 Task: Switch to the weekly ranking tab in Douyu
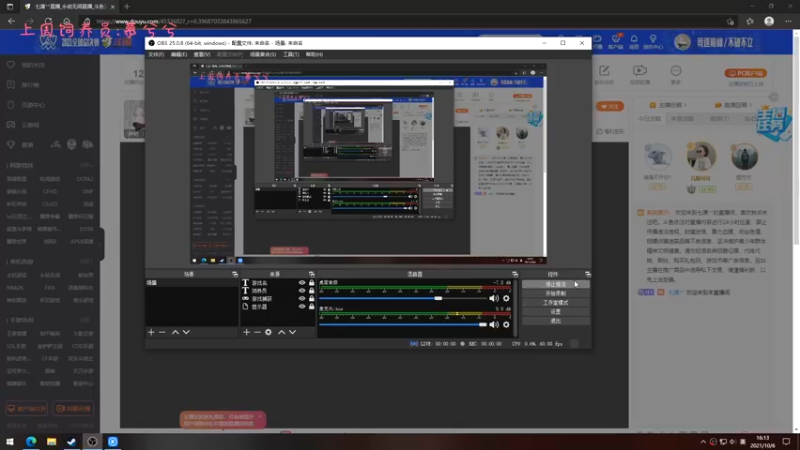[x=682, y=119]
